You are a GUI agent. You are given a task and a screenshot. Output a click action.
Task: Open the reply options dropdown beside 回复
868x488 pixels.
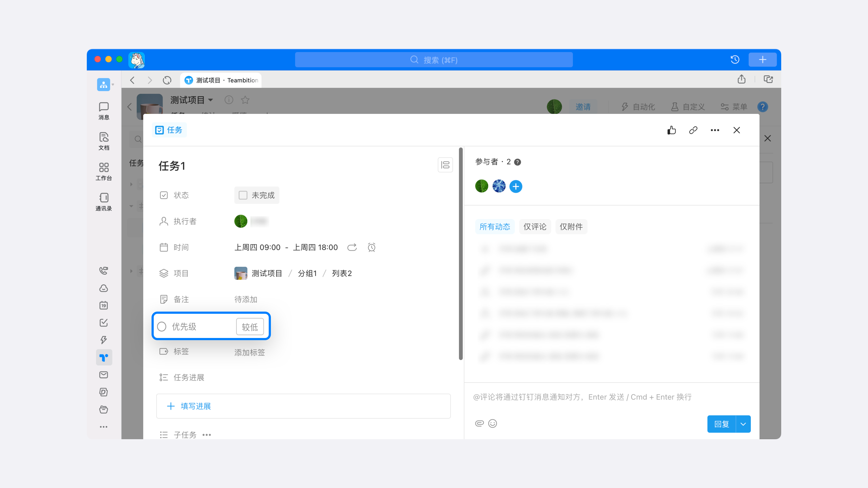click(743, 424)
